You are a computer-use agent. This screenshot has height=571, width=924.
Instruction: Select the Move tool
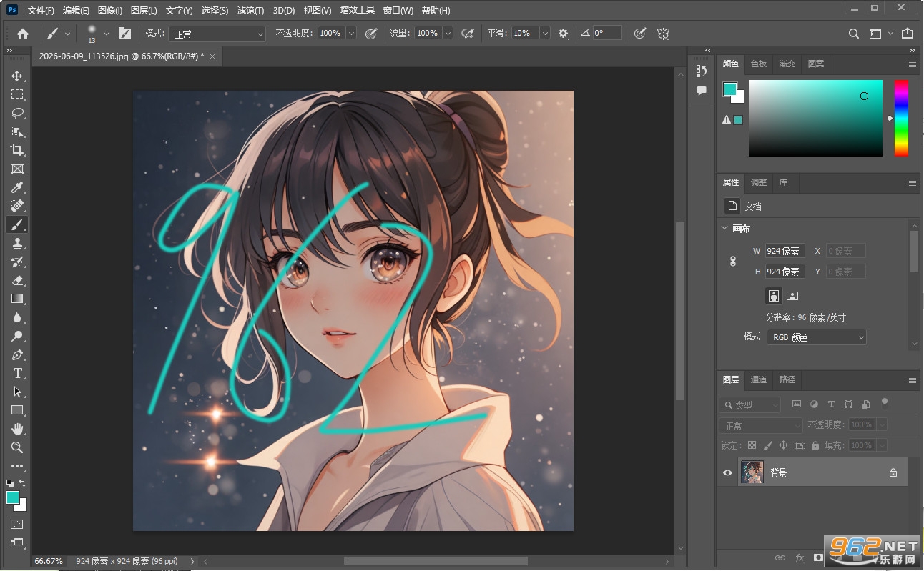coord(17,76)
